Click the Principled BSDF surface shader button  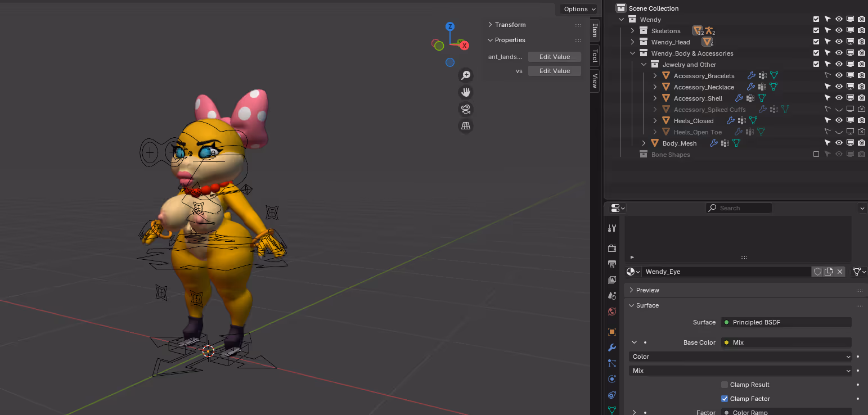(x=786, y=322)
